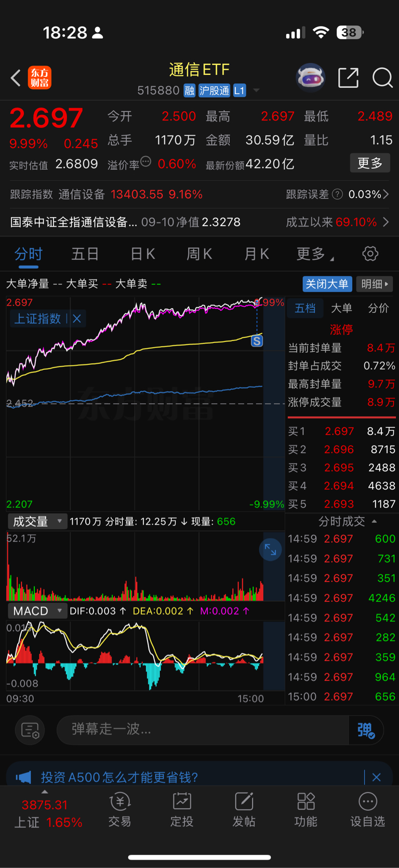Open chart settings gear icon

[x=370, y=254]
